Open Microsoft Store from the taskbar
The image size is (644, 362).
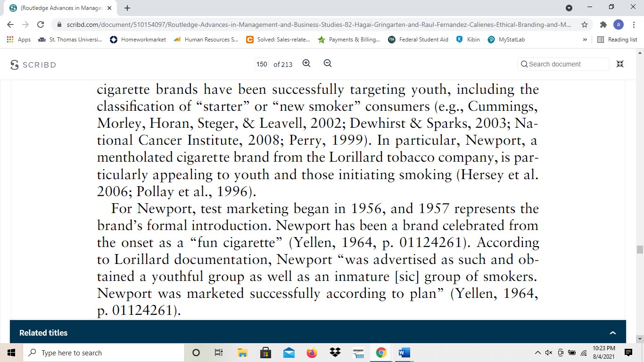265,353
